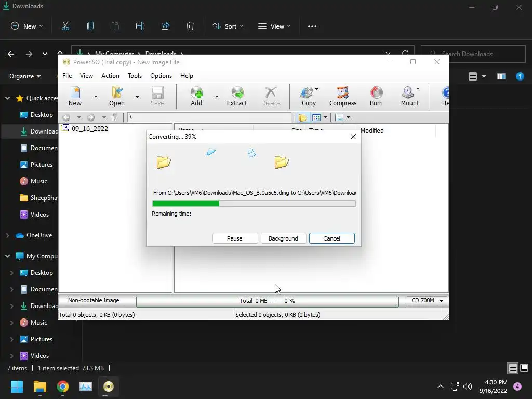Click the green conversion progress bar
Screen dimensions: 532x399
coord(254,203)
